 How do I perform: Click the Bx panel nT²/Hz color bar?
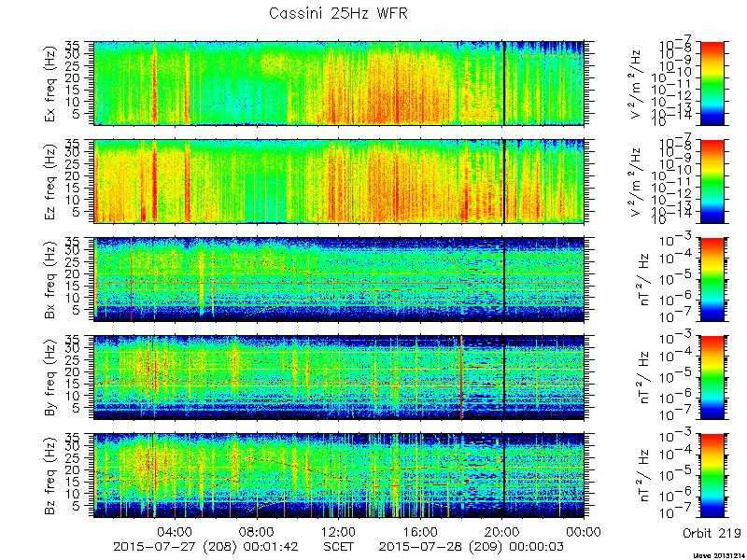(x=712, y=279)
